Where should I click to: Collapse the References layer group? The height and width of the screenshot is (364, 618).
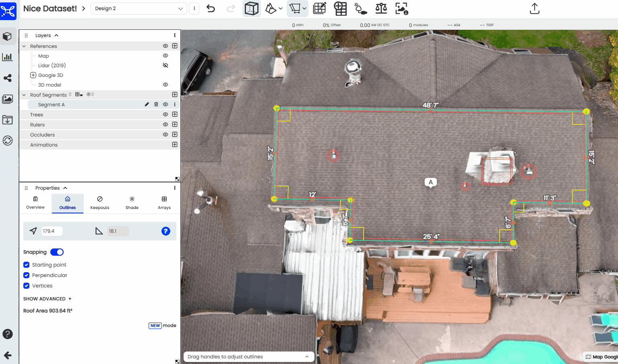(x=24, y=46)
